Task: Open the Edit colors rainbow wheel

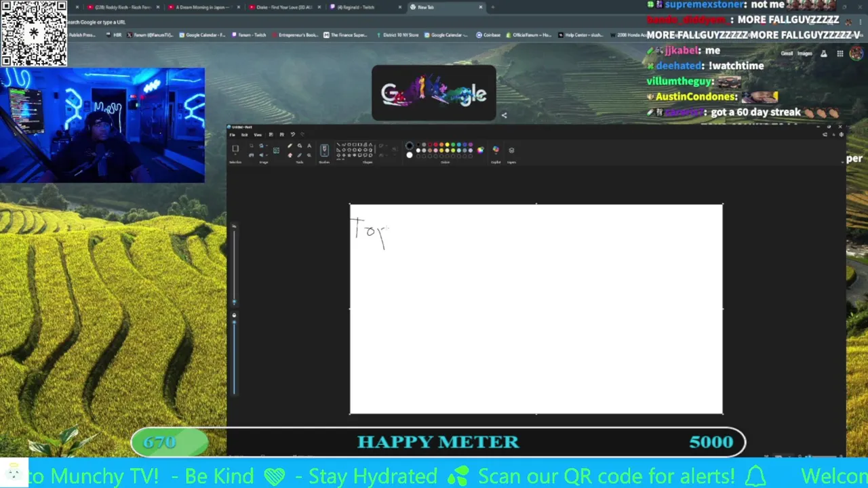Action: [481, 150]
